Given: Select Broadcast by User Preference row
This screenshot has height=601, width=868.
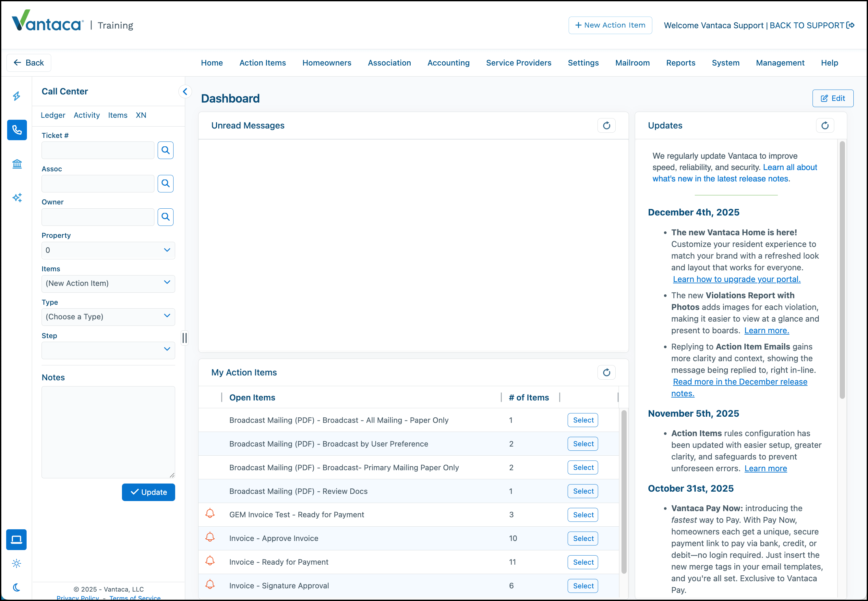Looking at the screenshot, I should click(x=583, y=444).
